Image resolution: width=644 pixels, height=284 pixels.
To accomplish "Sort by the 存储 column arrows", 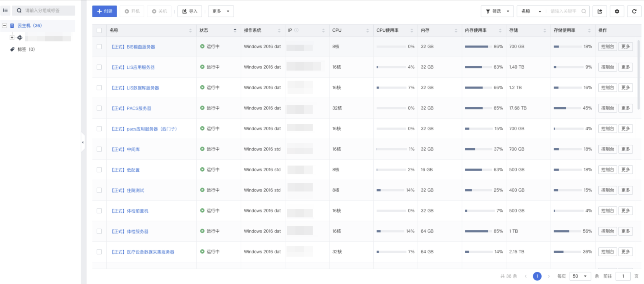I will point(545,31).
